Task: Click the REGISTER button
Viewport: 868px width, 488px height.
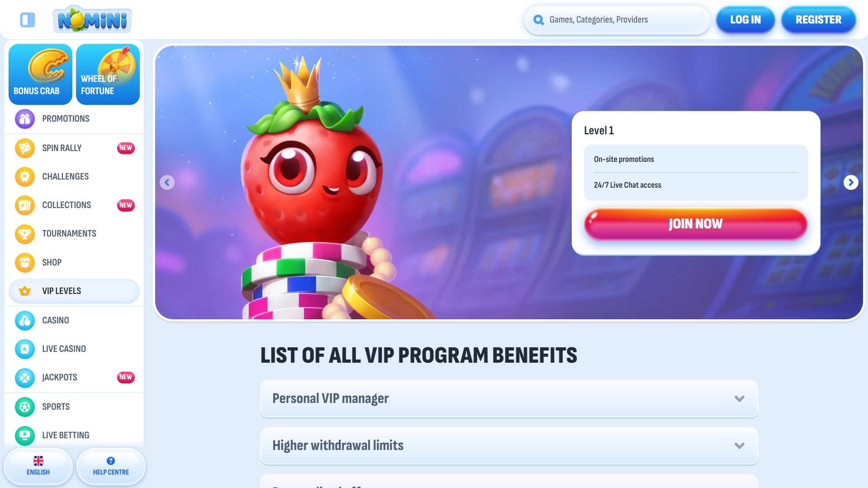Action: (818, 20)
